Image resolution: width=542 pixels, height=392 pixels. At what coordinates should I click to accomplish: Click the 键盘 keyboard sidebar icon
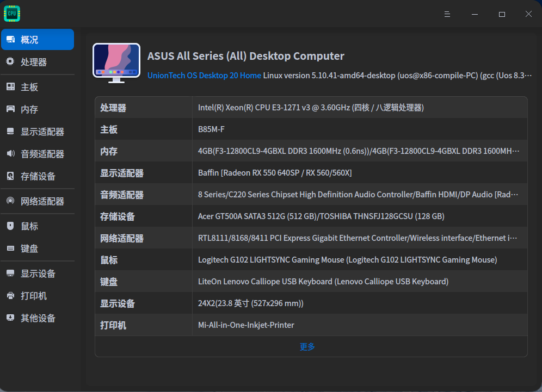[11, 248]
